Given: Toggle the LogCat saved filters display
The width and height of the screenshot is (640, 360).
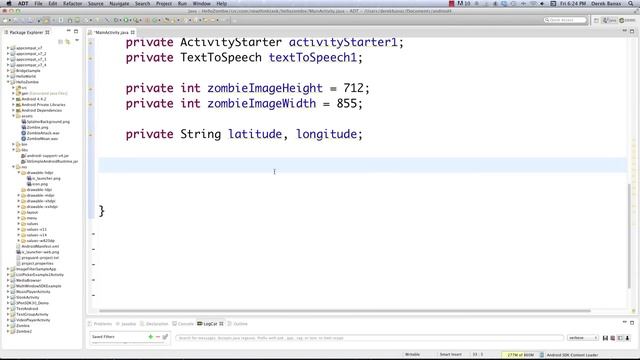Looking at the screenshot, I should pyautogui.click(x=620, y=338).
